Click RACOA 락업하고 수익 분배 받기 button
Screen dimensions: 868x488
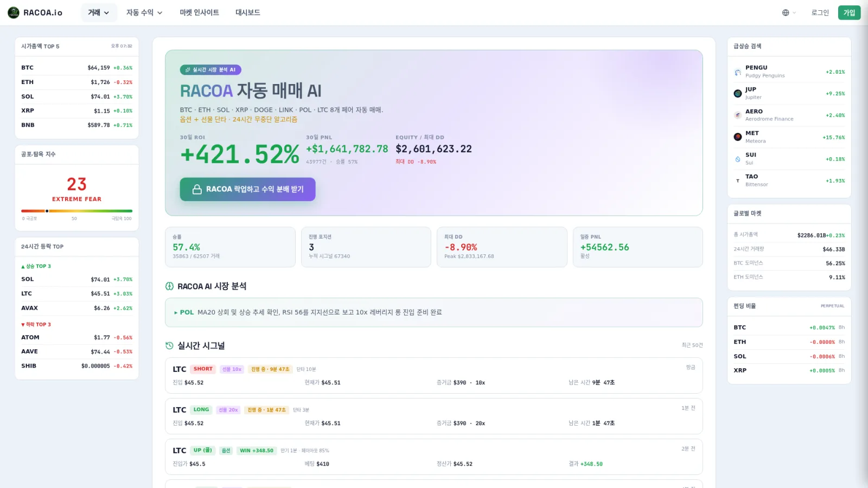247,189
